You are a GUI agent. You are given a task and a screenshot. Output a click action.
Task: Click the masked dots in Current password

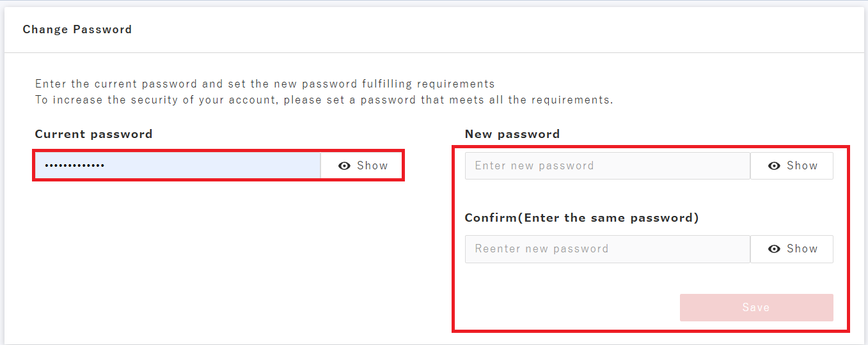pyautogui.click(x=74, y=166)
